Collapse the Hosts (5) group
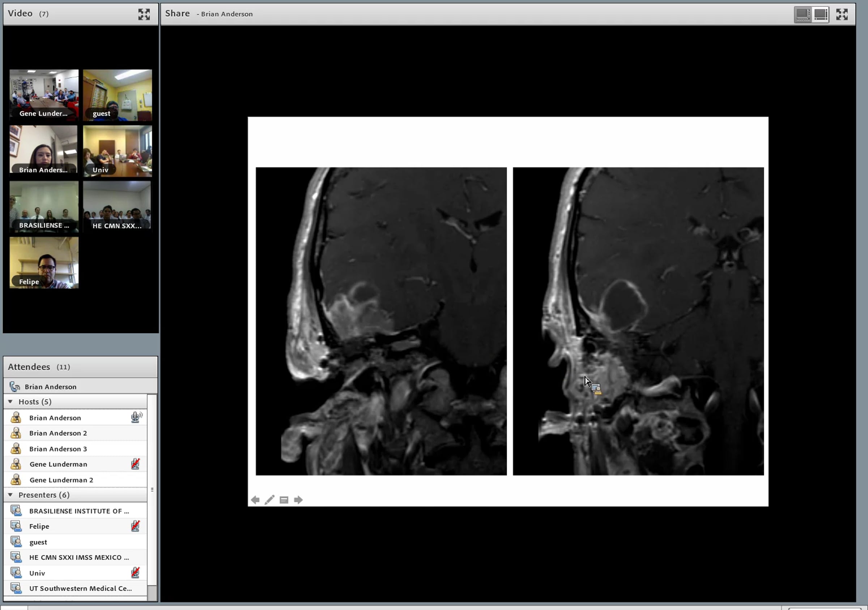Image resolution: width=868 pixels, height=610 pixels. (10, 401)
